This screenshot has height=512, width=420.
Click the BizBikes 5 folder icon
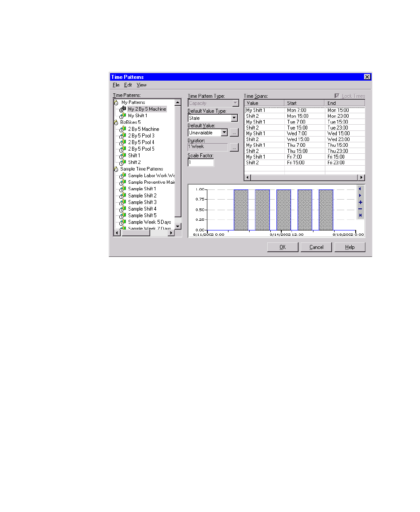click(116, 122)
